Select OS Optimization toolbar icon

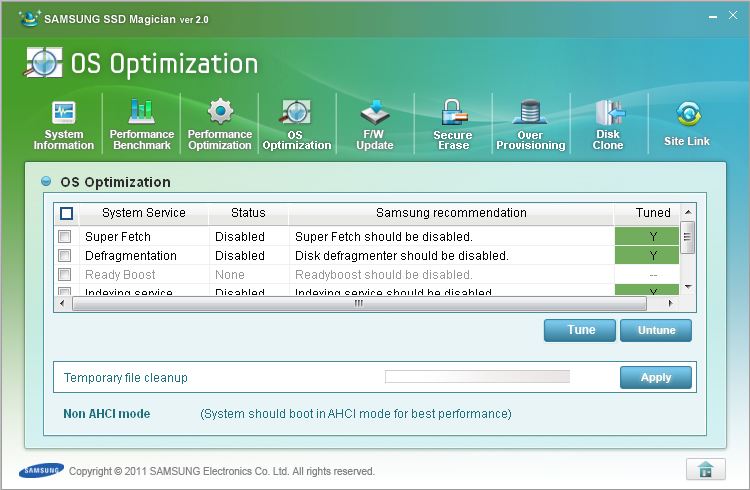296,112
